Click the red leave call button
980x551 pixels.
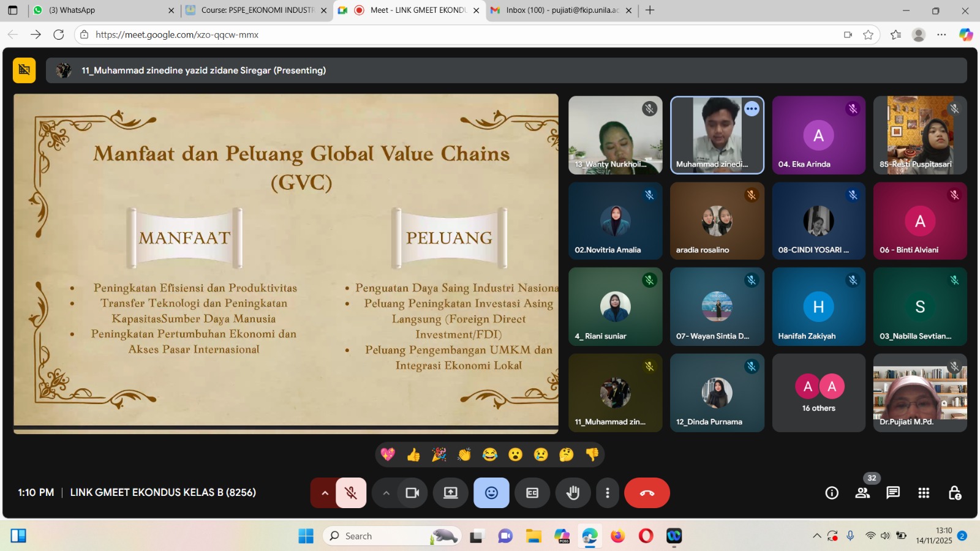(x=647, y=493)
